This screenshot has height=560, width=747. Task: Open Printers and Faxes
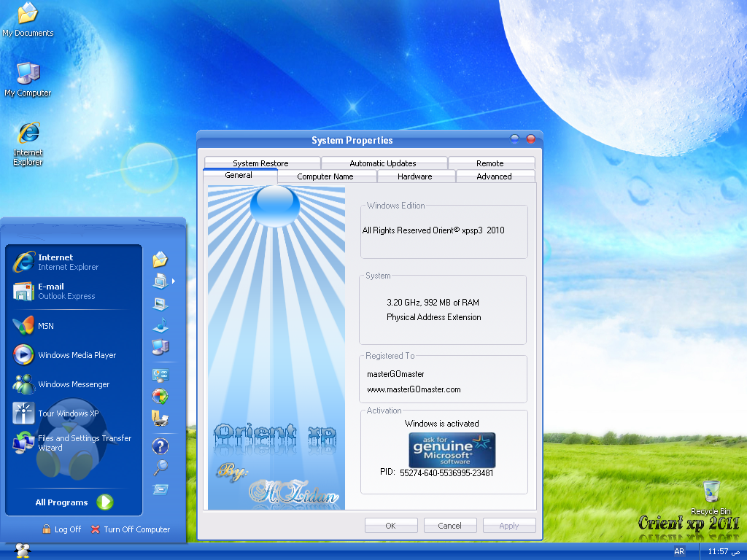point(159,418)
